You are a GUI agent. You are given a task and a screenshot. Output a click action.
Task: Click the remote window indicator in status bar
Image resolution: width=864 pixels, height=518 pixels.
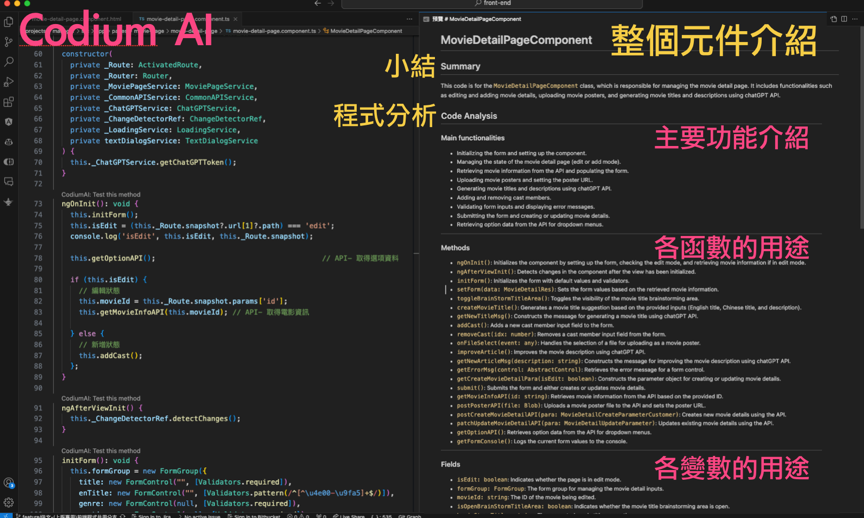[6, 516]
